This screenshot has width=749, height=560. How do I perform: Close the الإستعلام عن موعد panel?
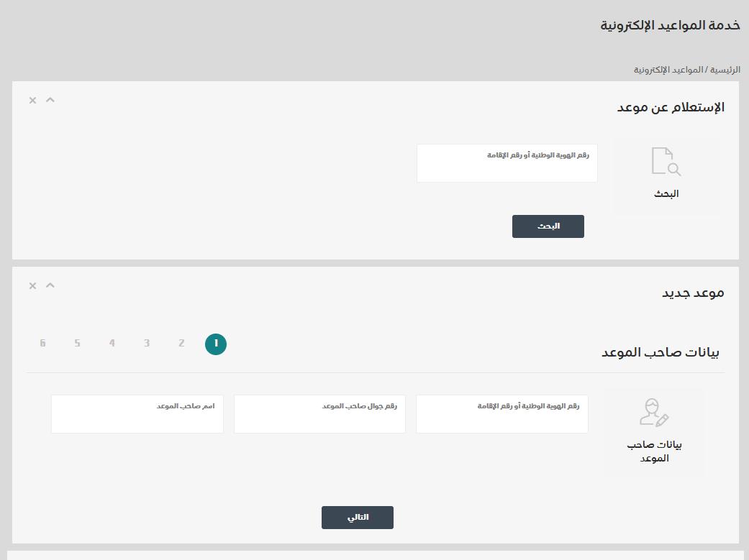[x=32, y=101]
